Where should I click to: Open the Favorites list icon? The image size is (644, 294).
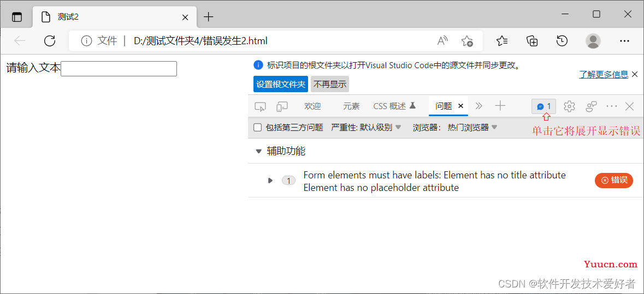(x=502, y=40)
